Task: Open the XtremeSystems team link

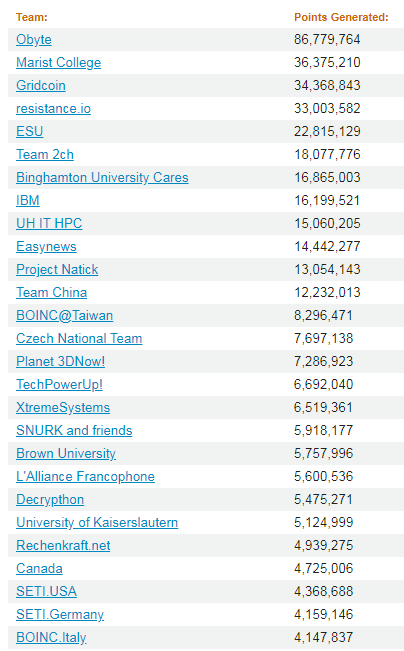Action: tap(63, 407)
